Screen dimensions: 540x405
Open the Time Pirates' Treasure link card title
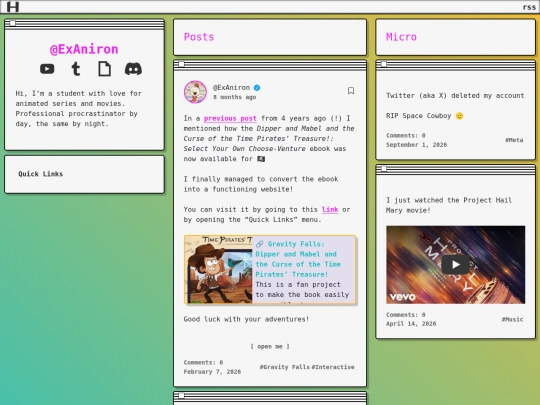(298, 259)
